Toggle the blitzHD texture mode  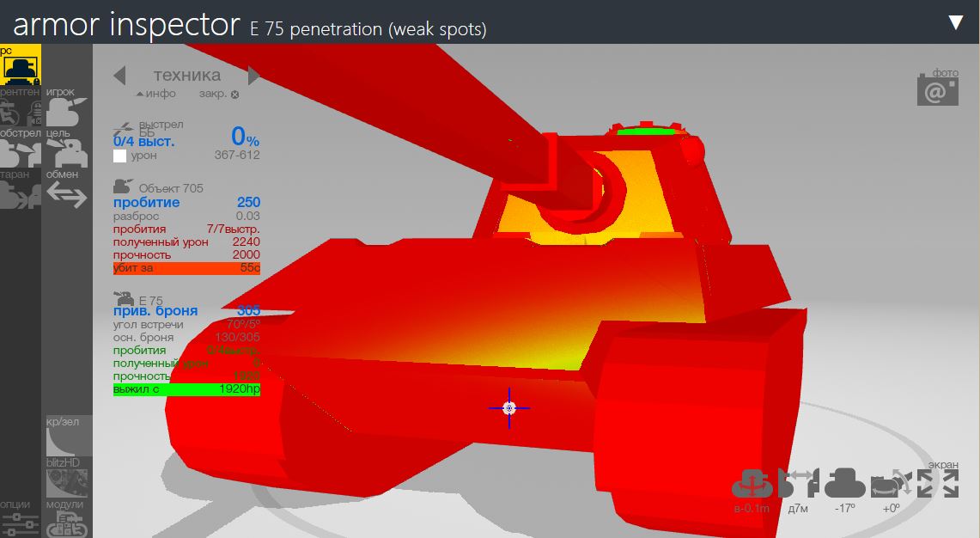(68, 477)
